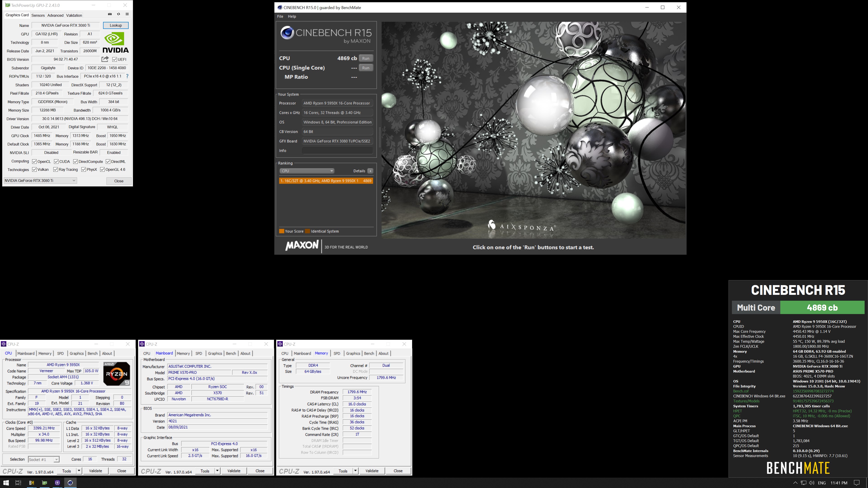This screenshot has height=488, width=868.
Task: Open the Help menu in Cinebench
Action: (292, 16)
